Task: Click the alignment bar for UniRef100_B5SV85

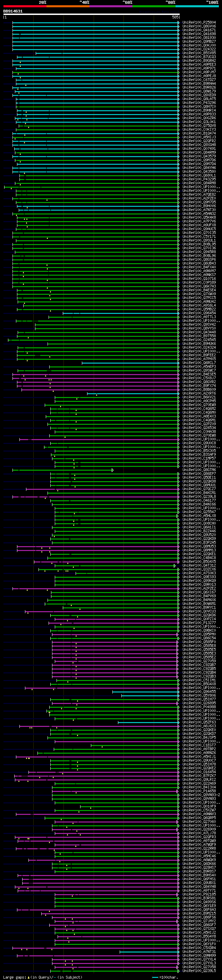Action: [107, 53]
